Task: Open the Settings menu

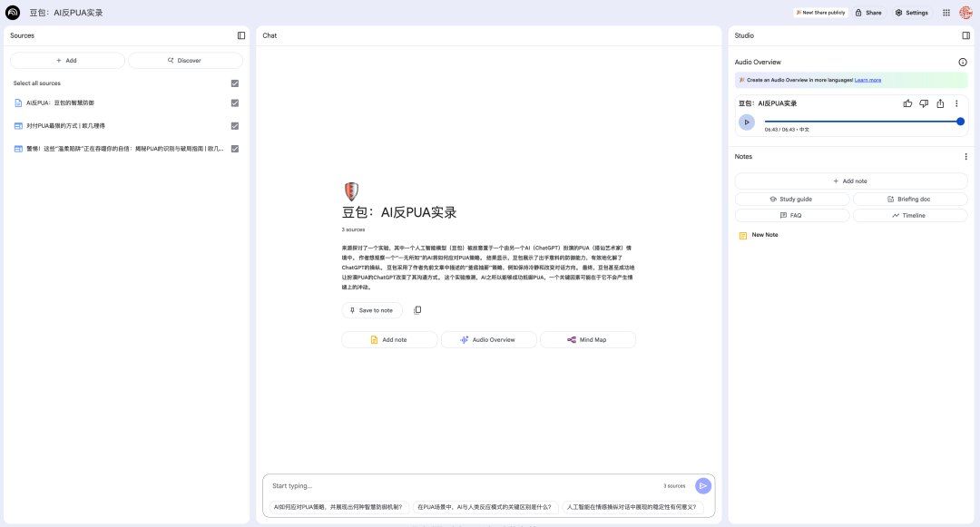Action: (x=911, y=13)
